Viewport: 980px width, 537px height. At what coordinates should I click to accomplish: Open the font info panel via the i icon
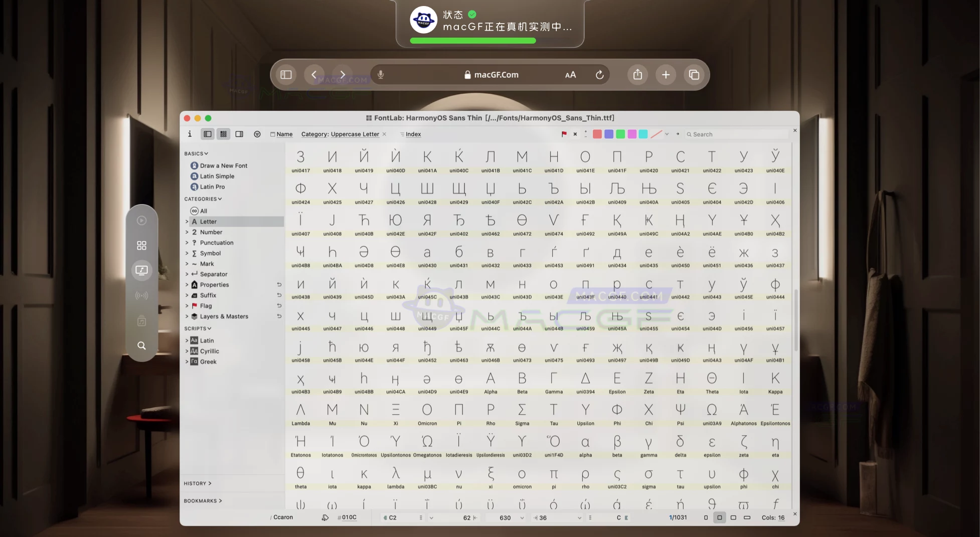(x=190, y=134)
